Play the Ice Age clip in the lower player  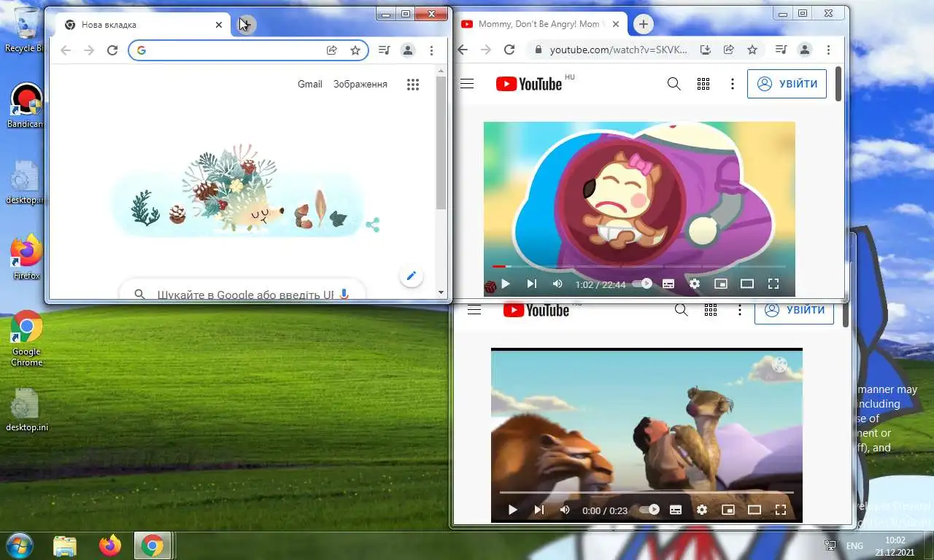[512, 510]
